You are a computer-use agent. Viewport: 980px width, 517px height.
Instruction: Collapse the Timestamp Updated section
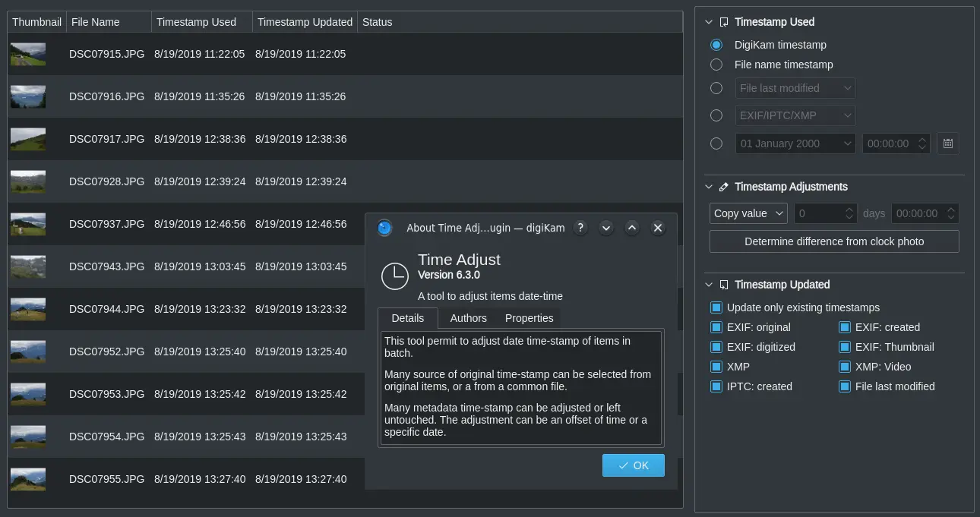pyautogui.click(x=707, y=285)
